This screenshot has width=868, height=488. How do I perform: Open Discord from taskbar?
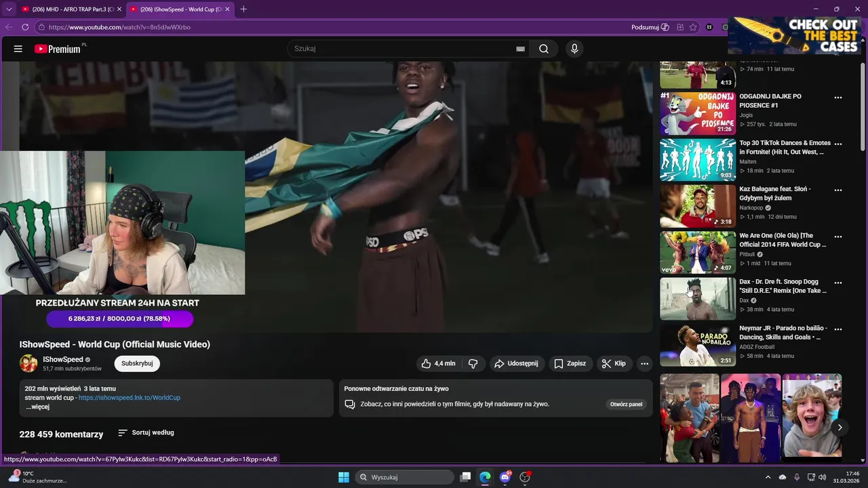click(505, 477)
